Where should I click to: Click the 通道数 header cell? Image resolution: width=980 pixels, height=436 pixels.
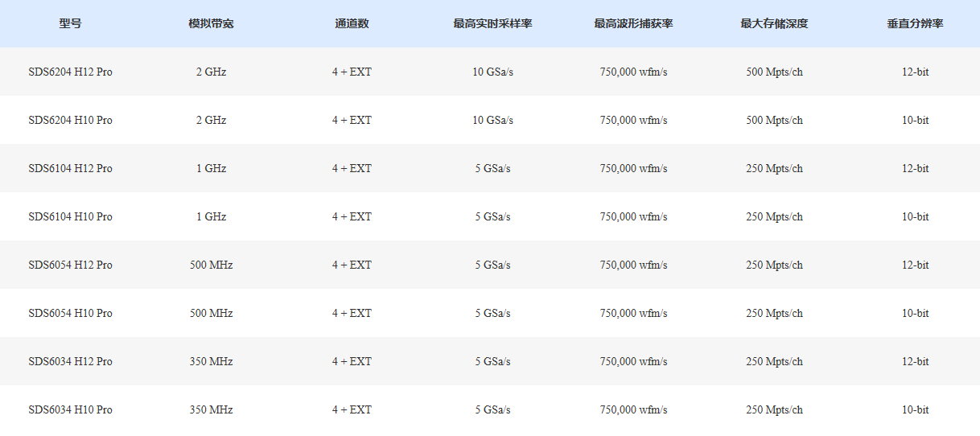tap(352, 23)
